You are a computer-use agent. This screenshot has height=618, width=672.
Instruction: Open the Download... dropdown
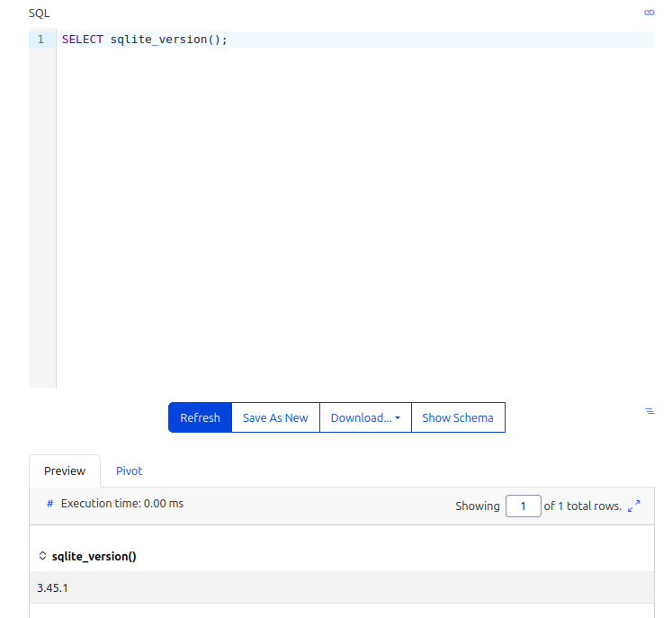click(x=365, y=417)
